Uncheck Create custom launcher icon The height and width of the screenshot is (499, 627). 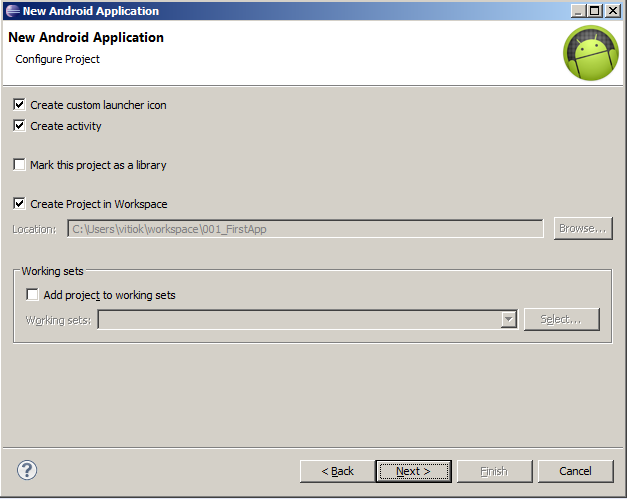[x=19, y=105]
